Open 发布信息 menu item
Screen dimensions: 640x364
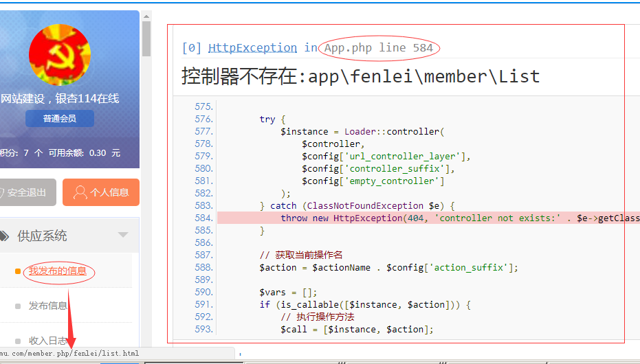(x=47, y=306)
